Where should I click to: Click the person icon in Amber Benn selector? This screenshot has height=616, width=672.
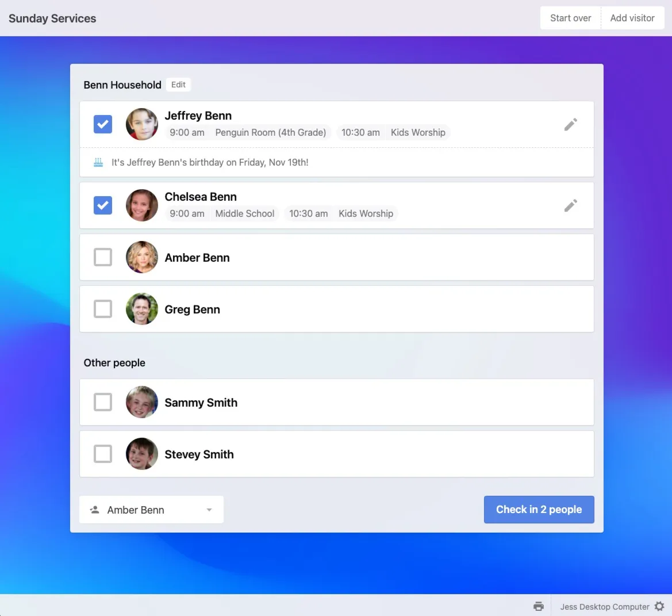tap(95, 510)
